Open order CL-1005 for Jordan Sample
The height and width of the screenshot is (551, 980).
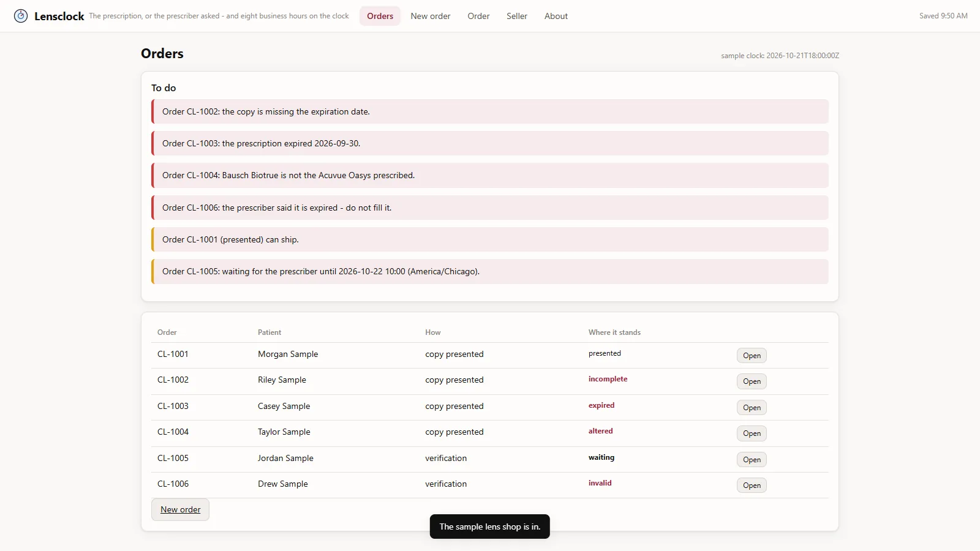(752, 460)
